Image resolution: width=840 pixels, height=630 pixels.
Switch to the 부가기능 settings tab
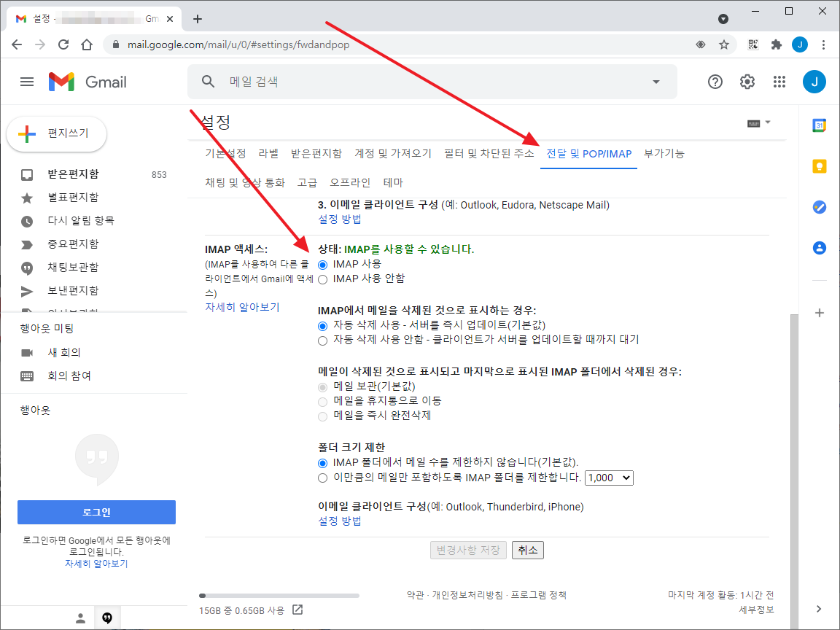tap(664, 154)
